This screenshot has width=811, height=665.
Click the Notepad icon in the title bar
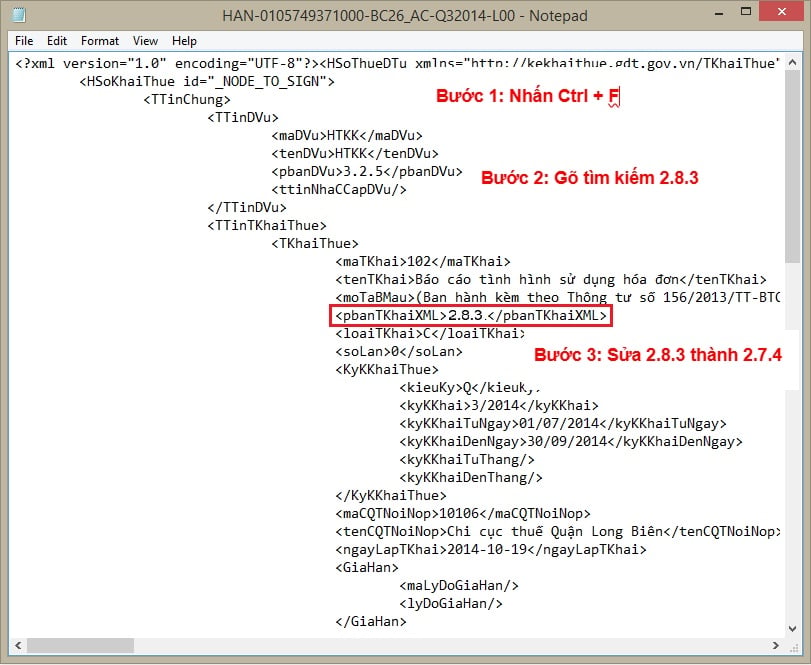(x=19, y=14)
